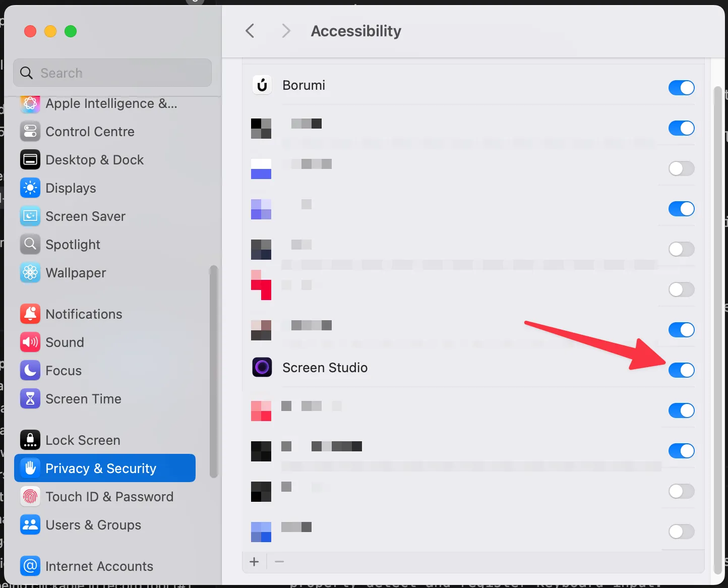Click the forward navigation chevron
The height and width of the screenshot is (588, 728).
pyautogui.click(x=286, y=31)
